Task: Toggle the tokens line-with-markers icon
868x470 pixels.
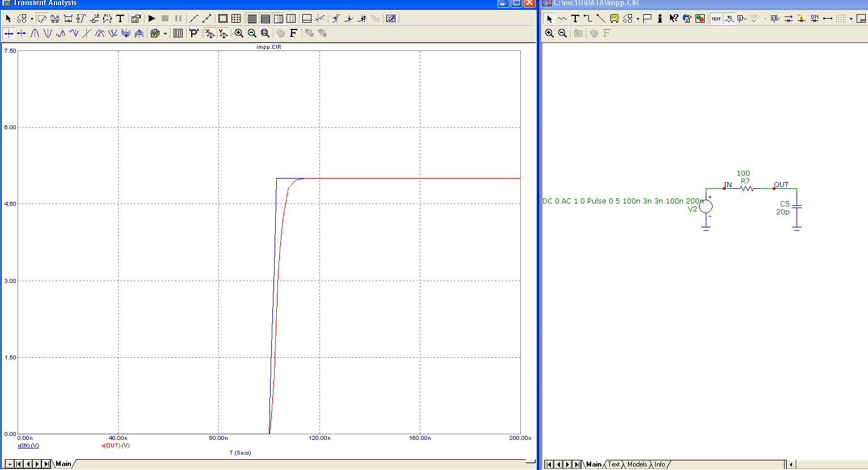Action: click(207, 19)
